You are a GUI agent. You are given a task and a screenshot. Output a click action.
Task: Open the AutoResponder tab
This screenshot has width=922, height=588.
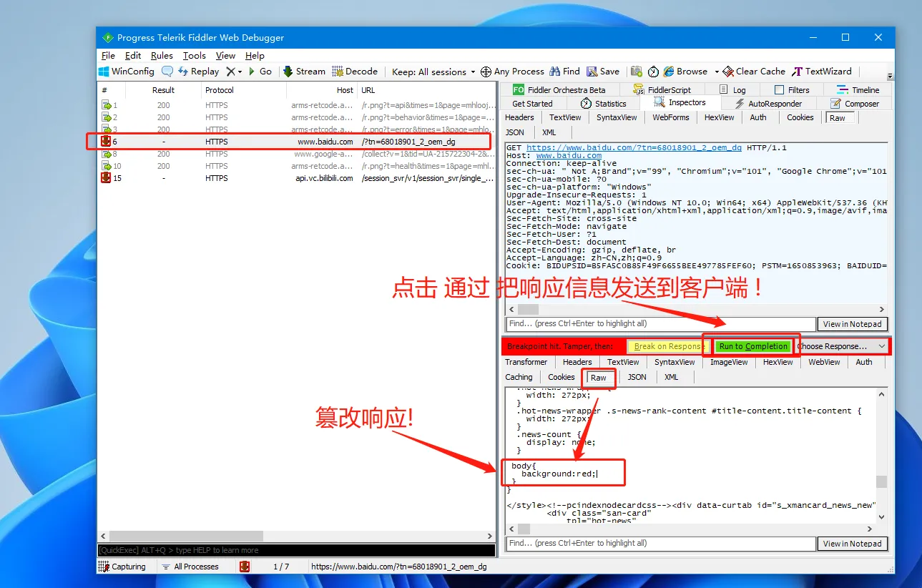coord(767,103)
